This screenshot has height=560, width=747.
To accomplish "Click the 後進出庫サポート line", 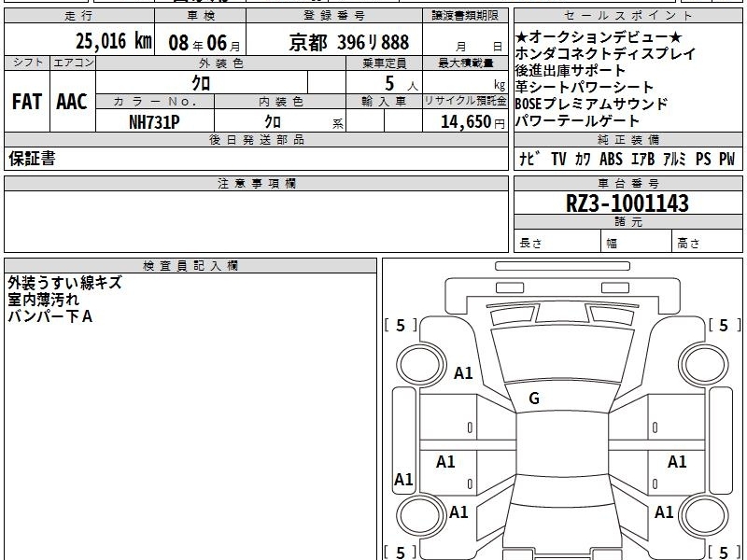I will [570, 71].
